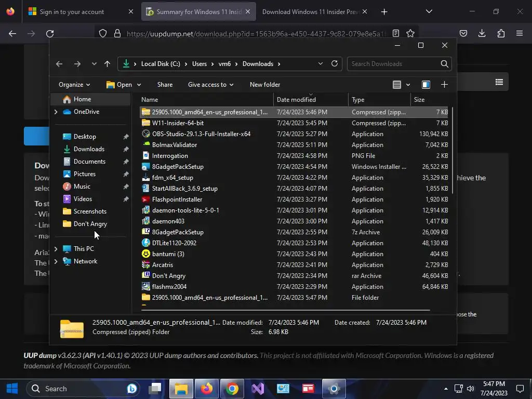Sort by the Type column
532x399 pixels.
click(379, 99)
